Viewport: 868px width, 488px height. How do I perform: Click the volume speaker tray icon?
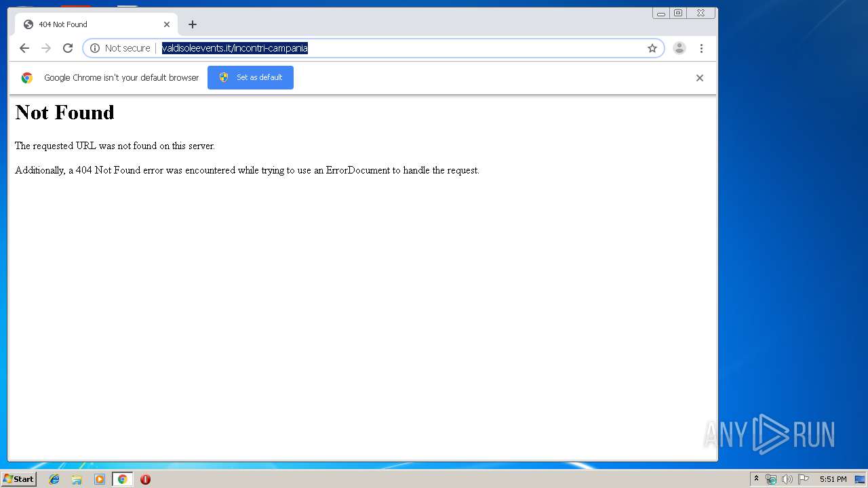(787, 479)
